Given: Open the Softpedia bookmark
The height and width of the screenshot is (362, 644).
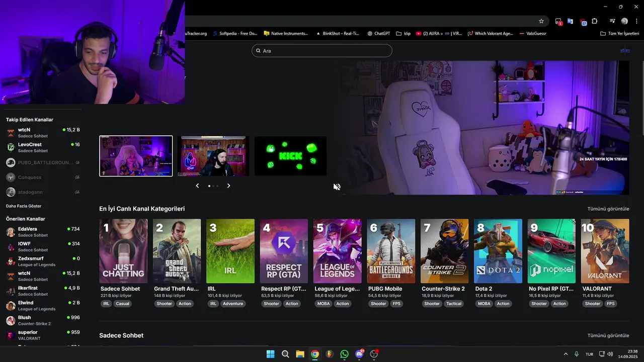Looking at the screenshot, I should pyautogui.click(x=235, y=34).
